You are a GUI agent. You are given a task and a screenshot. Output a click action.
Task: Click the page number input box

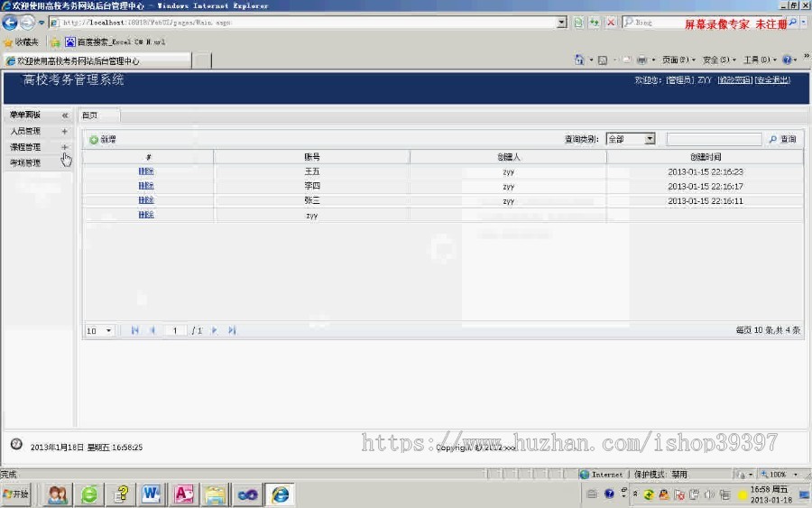click(x=175, y=330)
